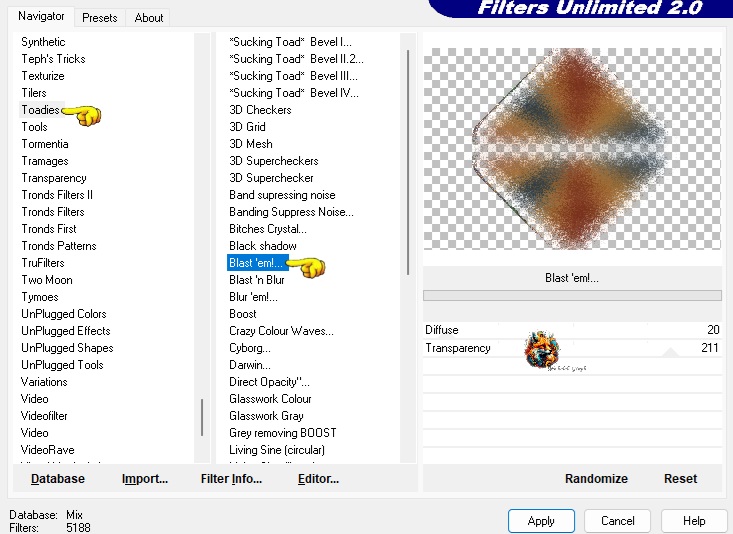The image size is (733, 534).
Task: Select the Bitches Crystal... filter
Action: (268, 229)
